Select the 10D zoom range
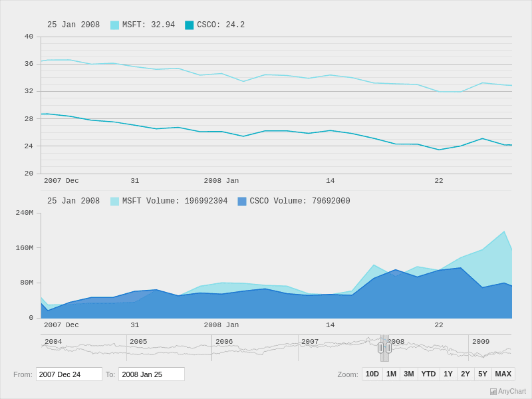 372,374
